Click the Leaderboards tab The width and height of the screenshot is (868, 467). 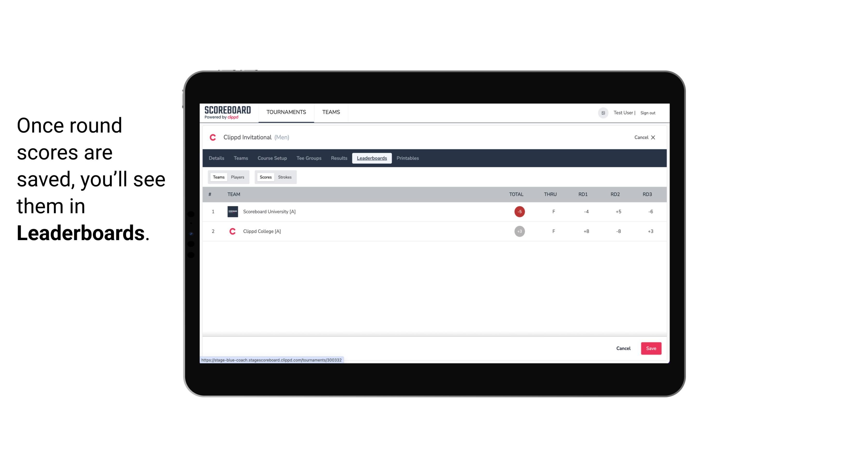click(372, 158)
